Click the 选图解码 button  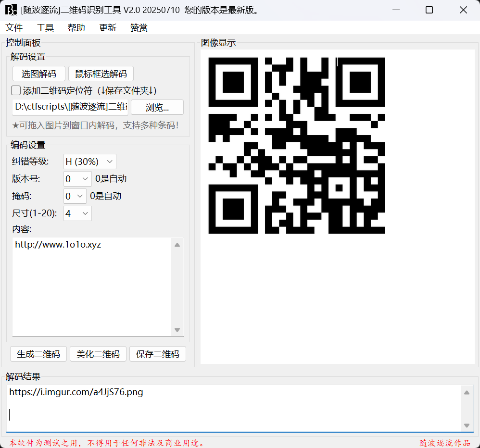[x=39, y=74]
